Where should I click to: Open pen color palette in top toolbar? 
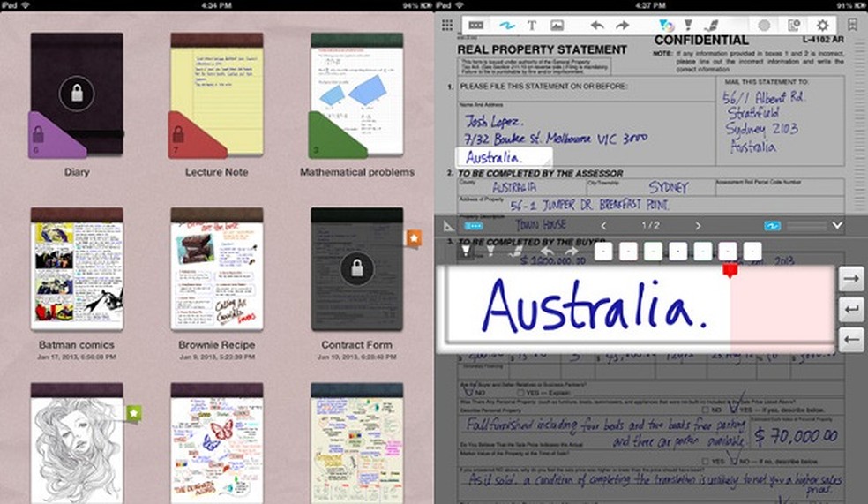click(x=666, y=25)
